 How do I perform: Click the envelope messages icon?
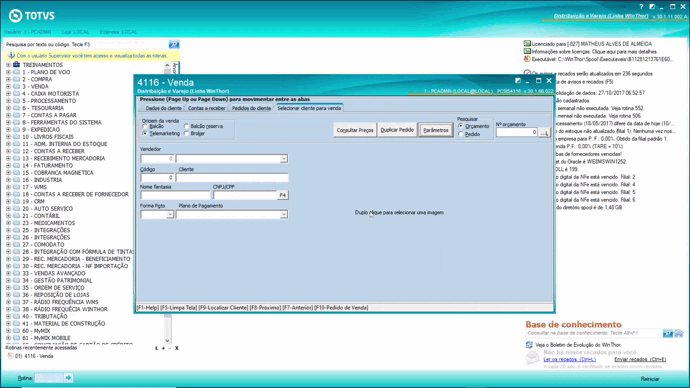click(532, 357)
